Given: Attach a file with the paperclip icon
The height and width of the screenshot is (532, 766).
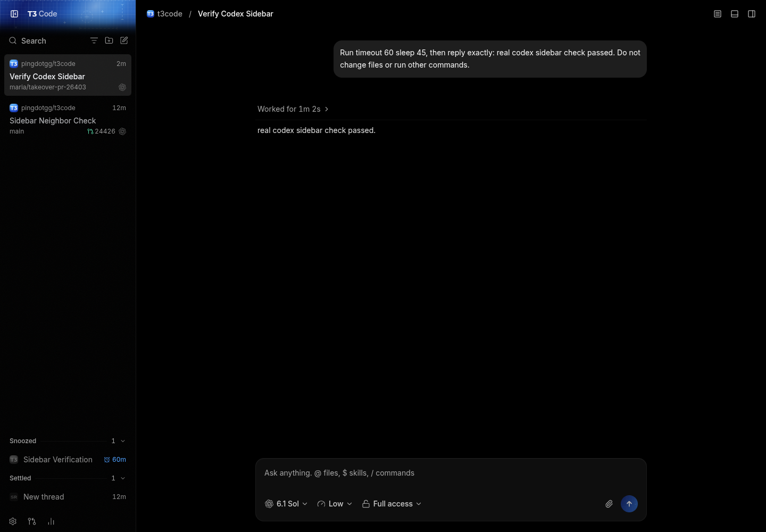Looking at the screenshot, I should coord(609,504).
